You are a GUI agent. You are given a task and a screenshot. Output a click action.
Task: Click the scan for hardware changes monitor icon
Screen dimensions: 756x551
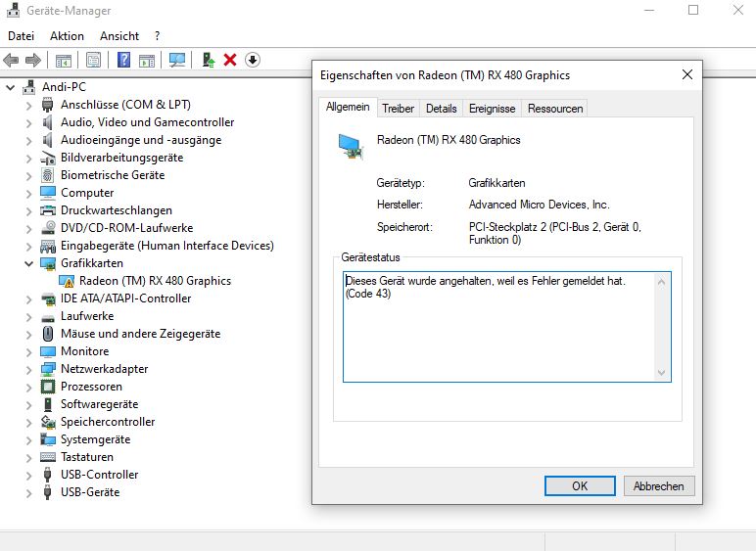tap(177, 61)
